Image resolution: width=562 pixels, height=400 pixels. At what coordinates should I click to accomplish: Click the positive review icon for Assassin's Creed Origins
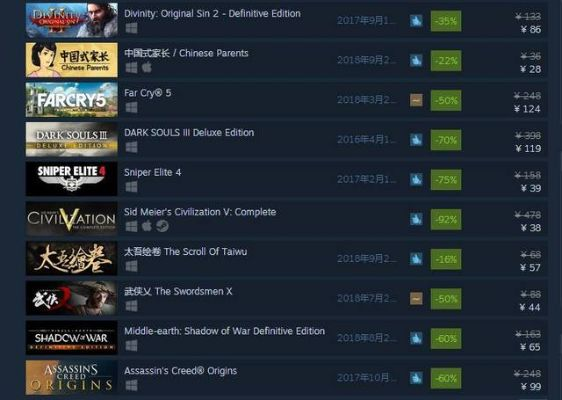[x=416, y=378]
